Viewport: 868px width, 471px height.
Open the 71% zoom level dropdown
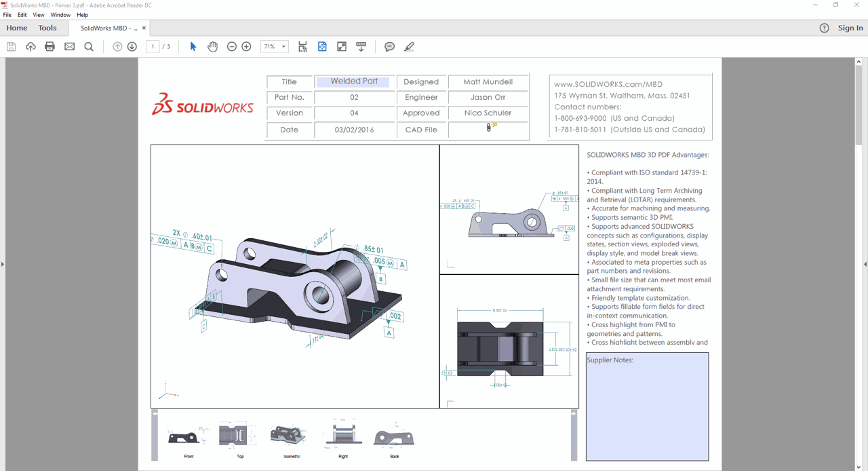(283, 47)
